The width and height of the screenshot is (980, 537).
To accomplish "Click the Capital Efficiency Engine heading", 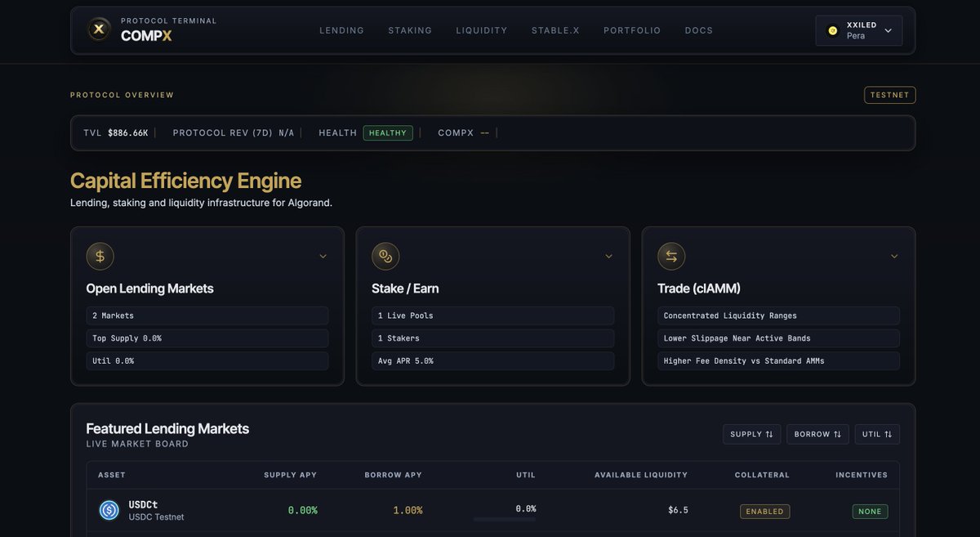I will (185, 181).
